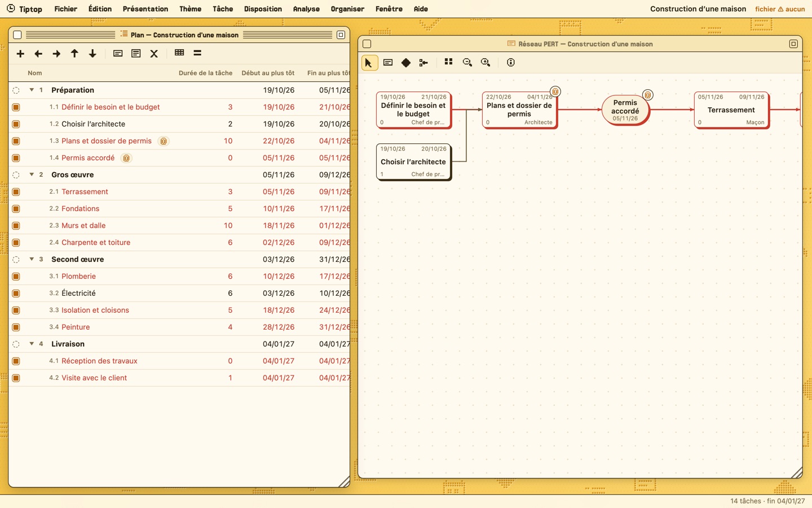The height and width of the screenshot is (508, 812).
Task: Show info inspector in PERT toolbar
Action: click(511, 63)
